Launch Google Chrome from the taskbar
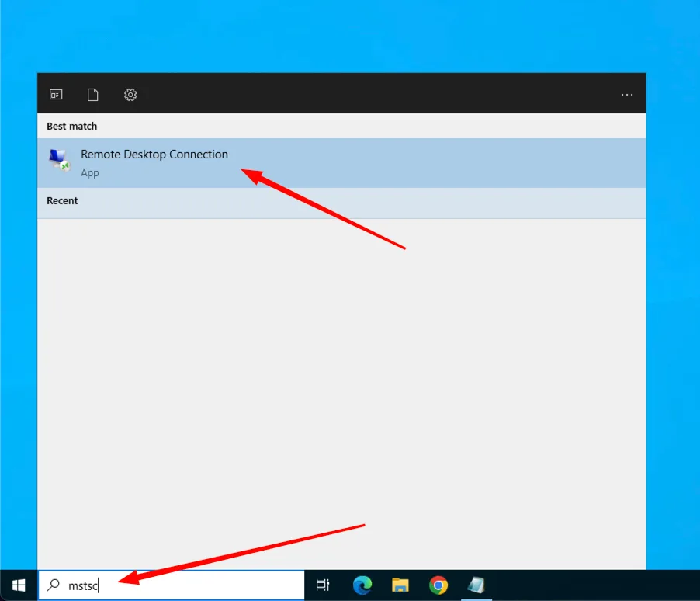Image resolution: width=700 pixels, height=601 pixels. click(438, 585)
